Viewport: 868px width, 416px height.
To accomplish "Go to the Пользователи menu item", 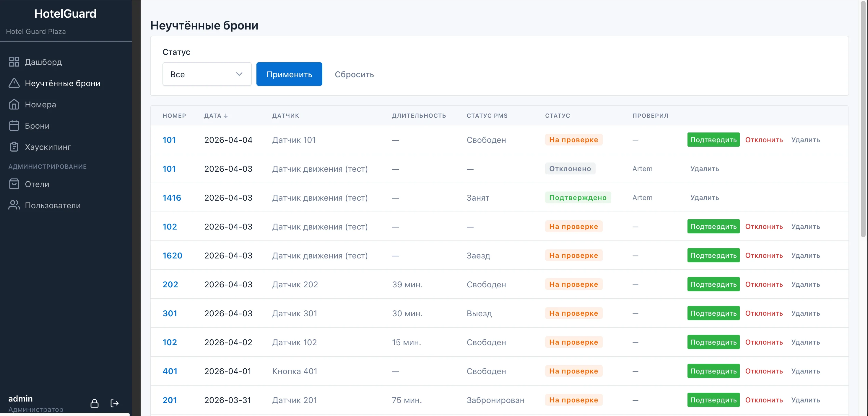I will (53, 205).
